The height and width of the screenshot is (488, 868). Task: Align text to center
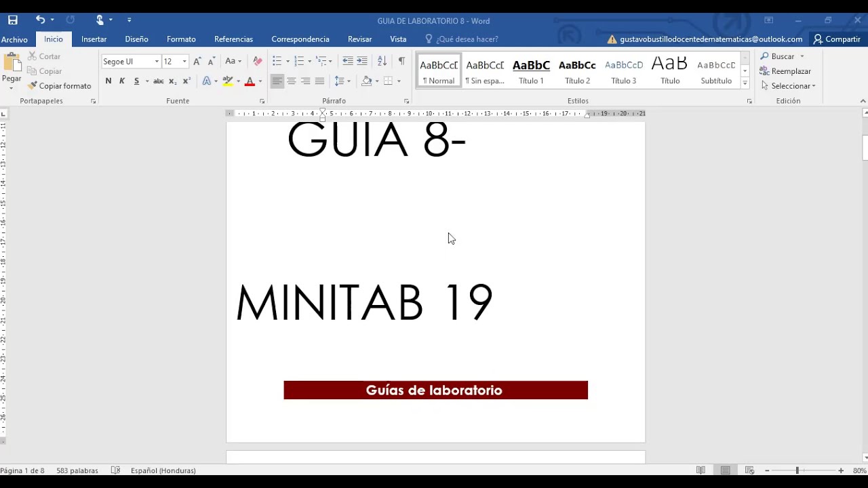tap(292, 81)
